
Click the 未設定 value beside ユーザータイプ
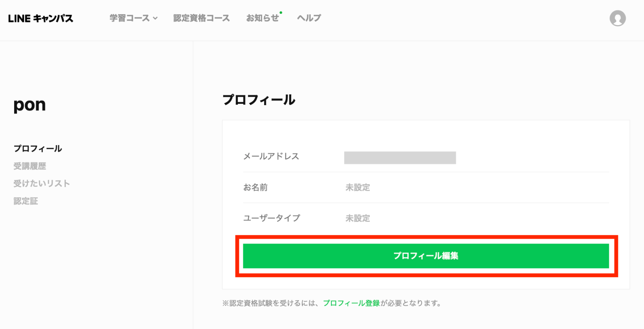pyautogui.click(x=357, y=218)
